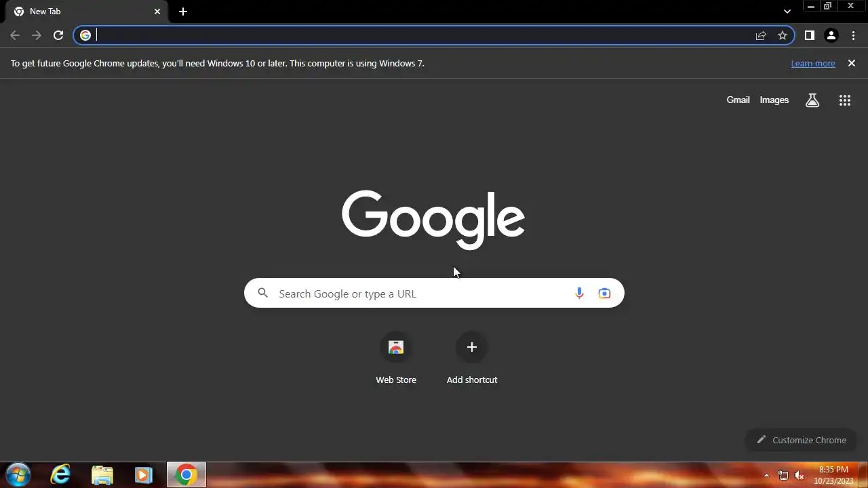868x488 pixels.
Task: Open the Search Labs flask icon
Action: (x=812, y=100)
